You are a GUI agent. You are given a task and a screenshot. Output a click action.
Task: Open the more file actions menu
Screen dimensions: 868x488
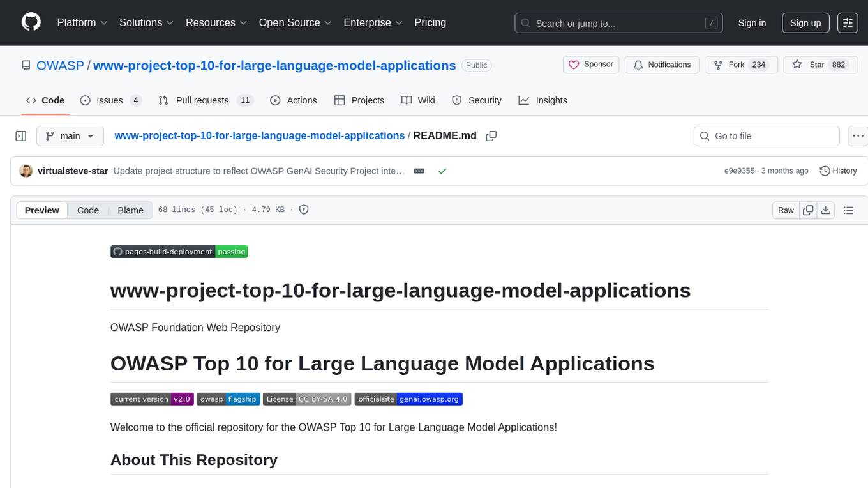858,136
